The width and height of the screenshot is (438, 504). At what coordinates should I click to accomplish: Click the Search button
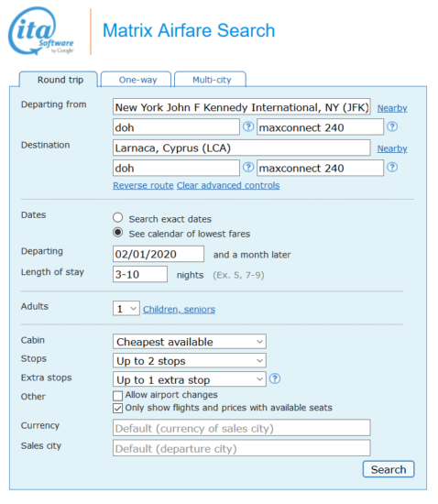pos(389,469)
